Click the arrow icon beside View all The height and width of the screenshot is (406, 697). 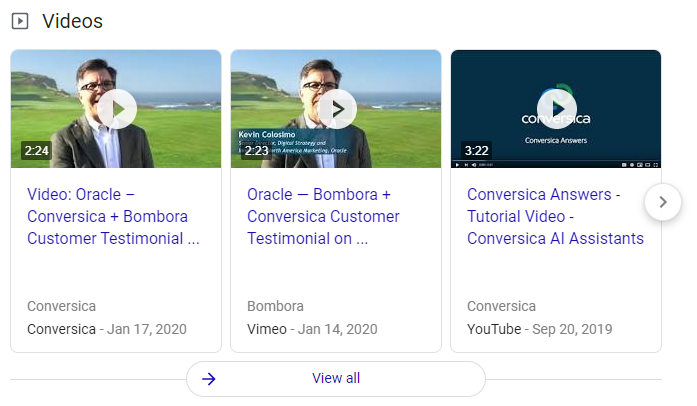point(209,378)
